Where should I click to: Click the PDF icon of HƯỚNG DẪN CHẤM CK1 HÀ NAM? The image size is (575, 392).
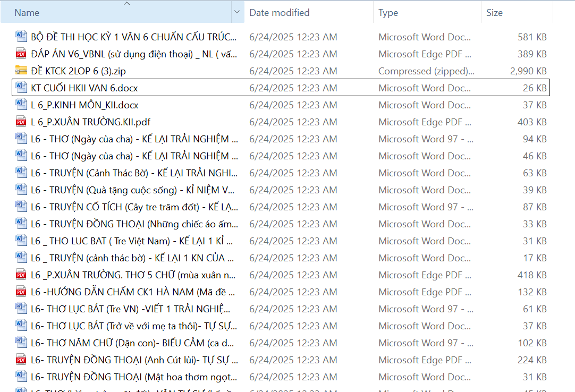click(21, 292)
